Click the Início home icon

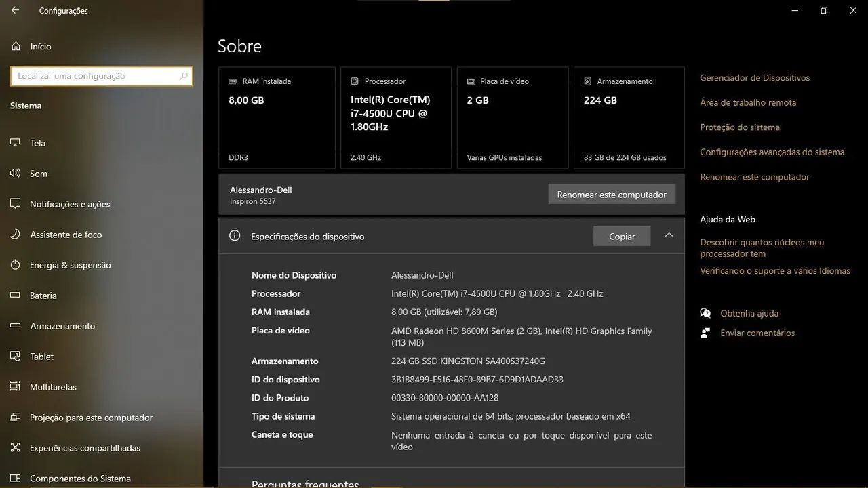pos(16,46)
